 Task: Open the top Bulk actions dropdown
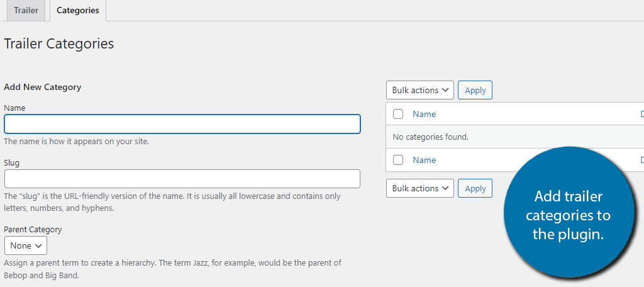click(419, 90)
